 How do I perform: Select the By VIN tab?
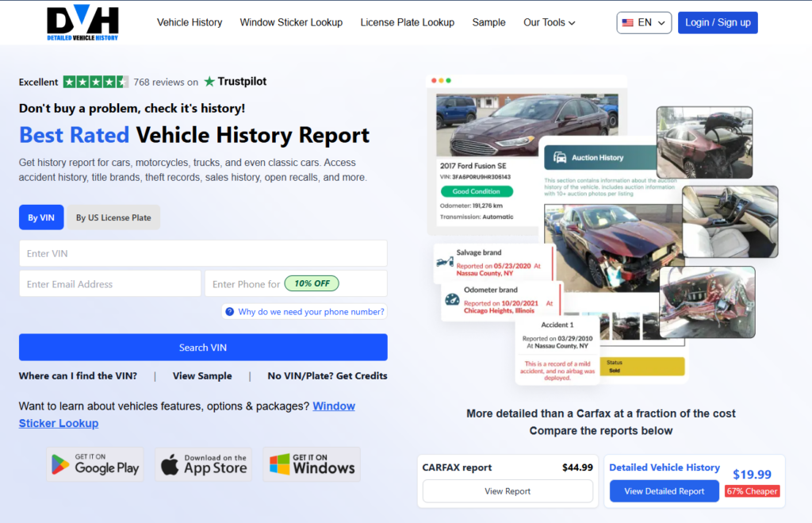coord(41,217)
